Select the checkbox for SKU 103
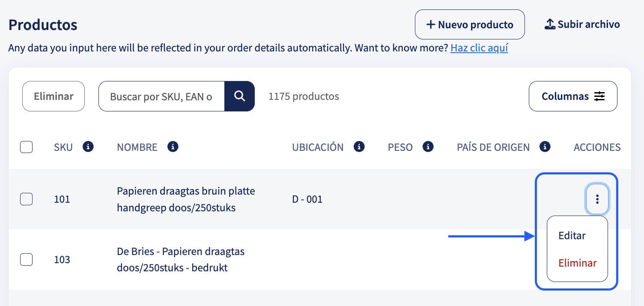This screenshot has width=644, height=306. click(x=27, y=259)
